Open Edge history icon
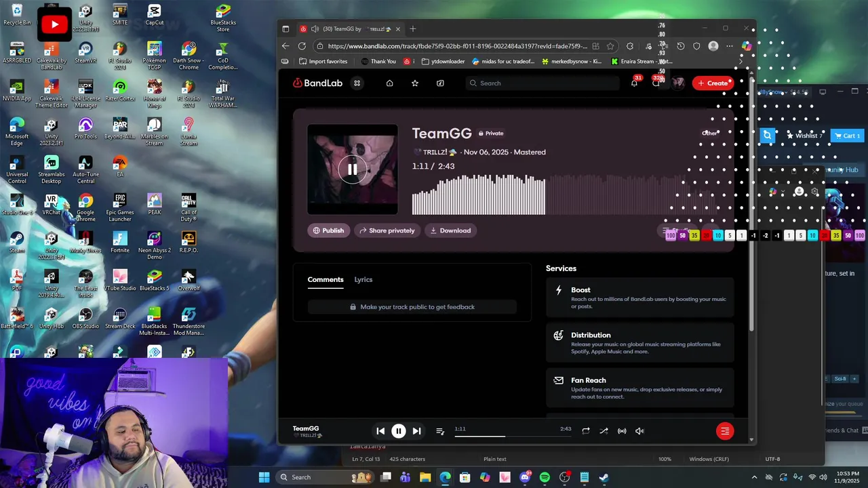This screenshot has height=488, width=868. 681,46
